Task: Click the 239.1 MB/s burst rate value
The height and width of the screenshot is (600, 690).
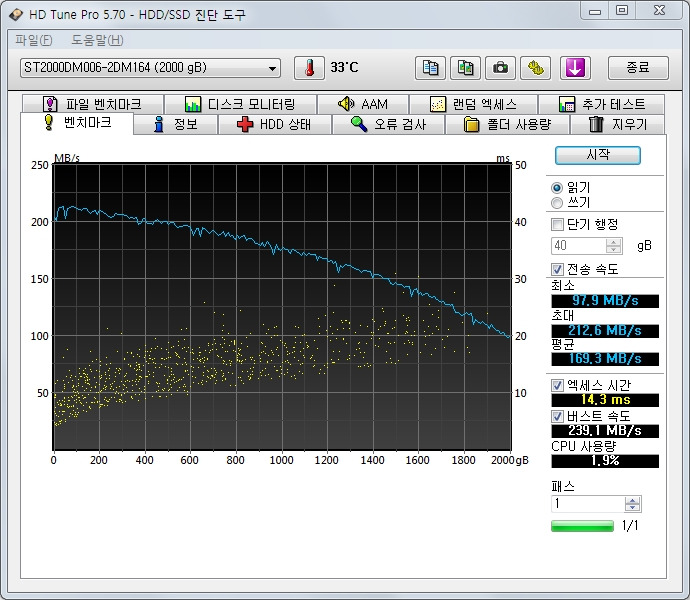Action: (605, 431)
